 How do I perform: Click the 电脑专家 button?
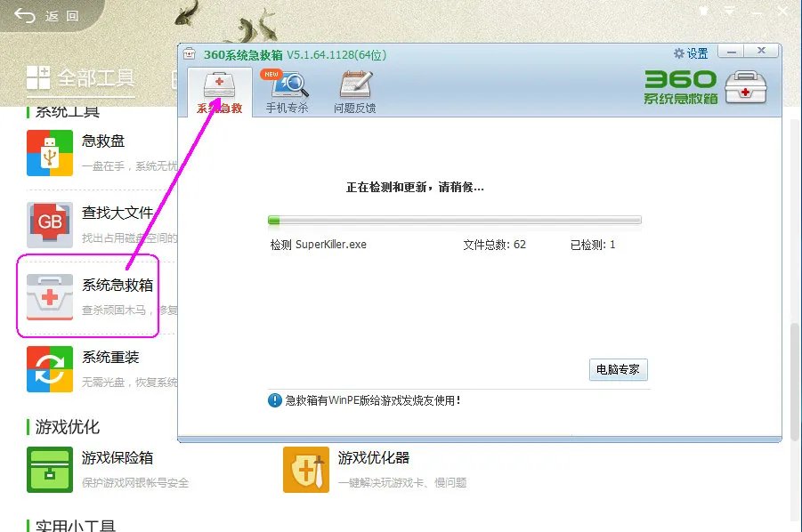click(618, 369)
